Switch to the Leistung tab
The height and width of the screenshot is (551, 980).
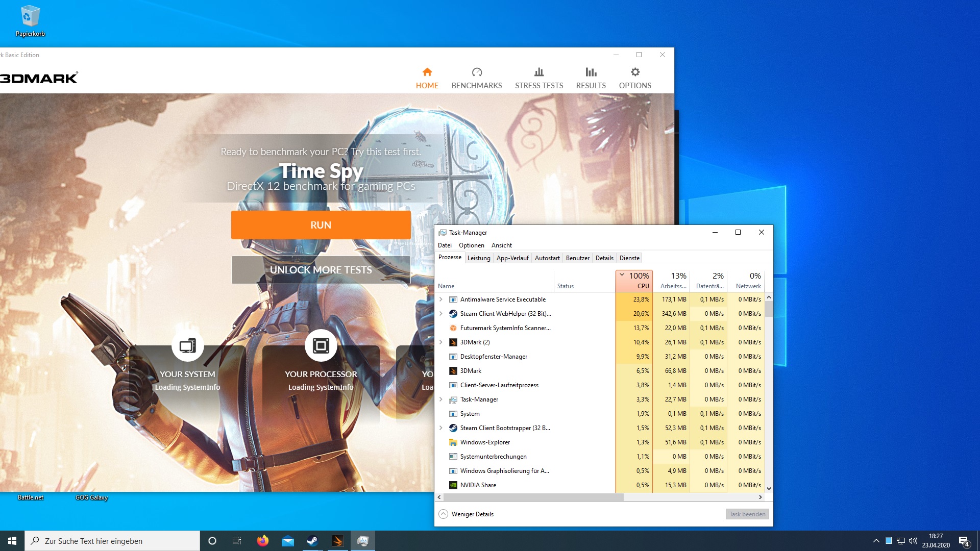pos(479,258)
